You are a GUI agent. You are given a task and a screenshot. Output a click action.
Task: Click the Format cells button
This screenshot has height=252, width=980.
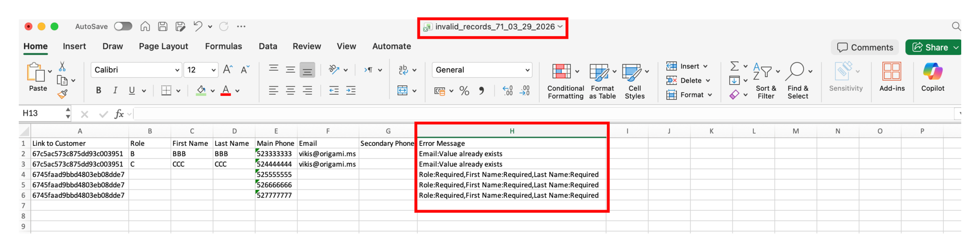(689, 95)
